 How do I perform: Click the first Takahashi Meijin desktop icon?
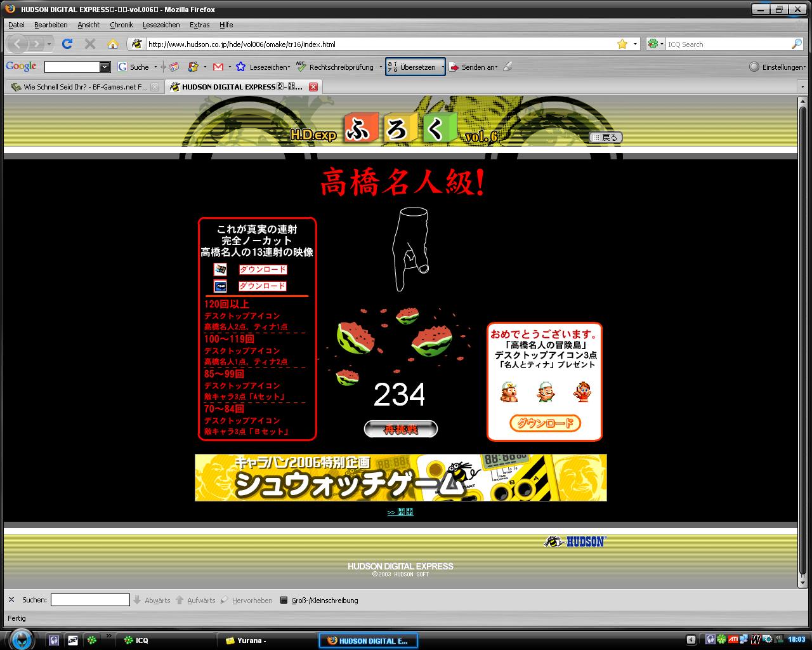point(509,392)
